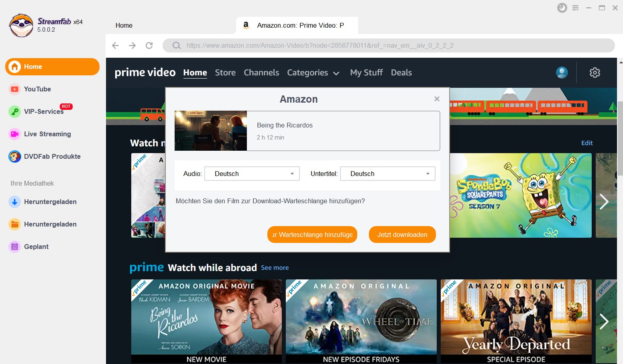Open the Audio Deutsch dropdown
This screenshot has width=623, height=364.
click(x=252, y=174)
